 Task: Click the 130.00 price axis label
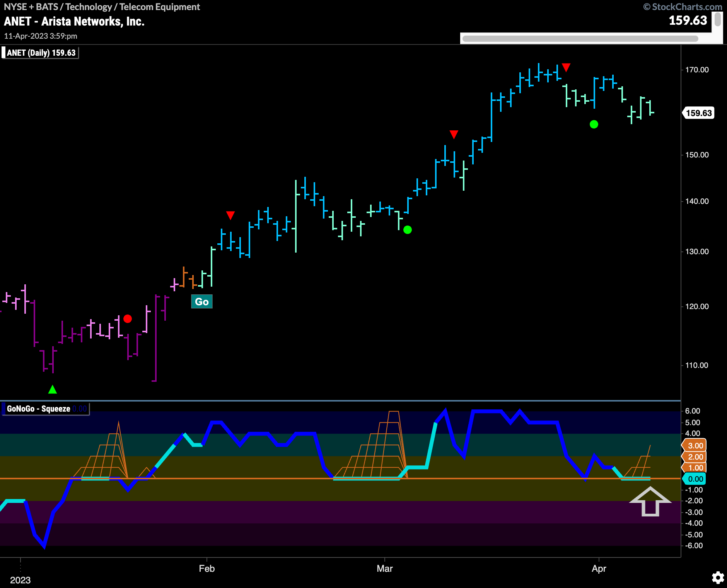click(x=697, y=251)
